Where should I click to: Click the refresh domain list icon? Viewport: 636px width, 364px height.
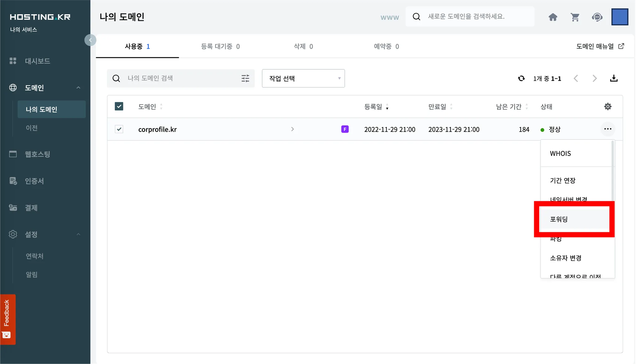coord(521,78)
